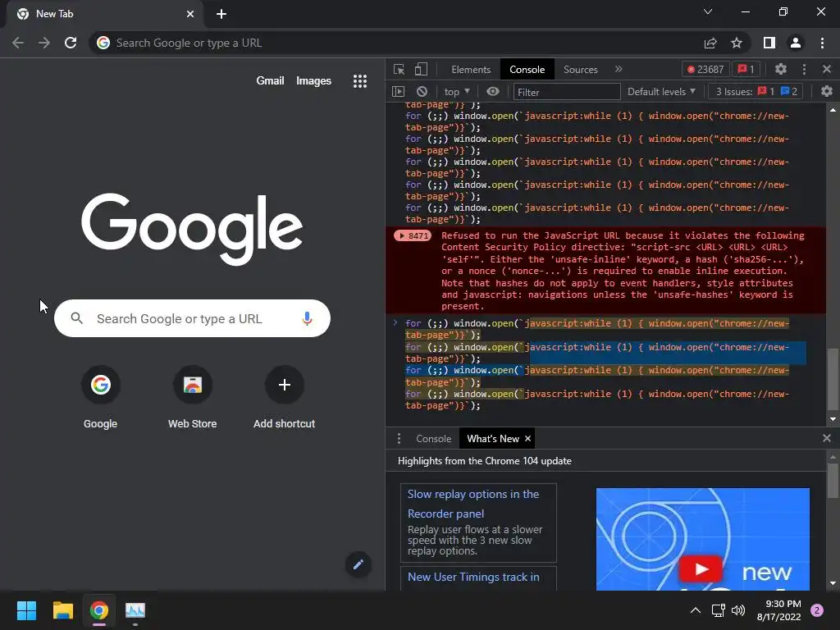Screen dimensions: 840x630
Task: Go forward in browser
Action: (44, 43)
